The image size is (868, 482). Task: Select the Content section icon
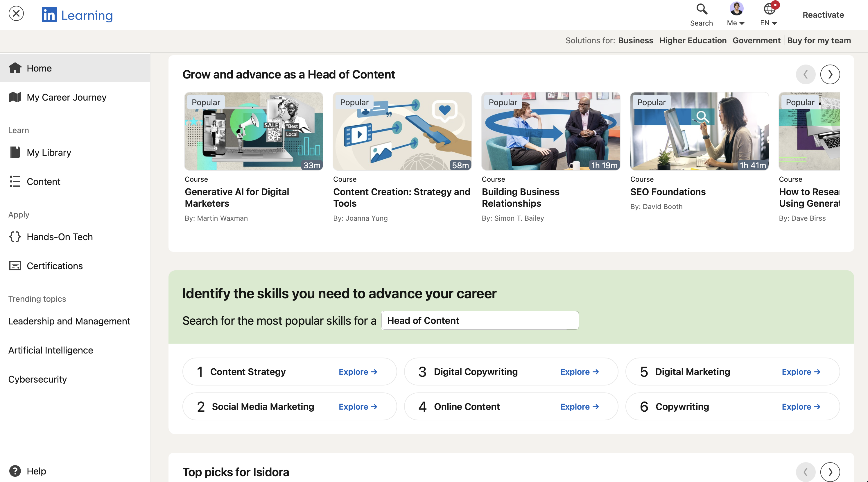(15, 181)
